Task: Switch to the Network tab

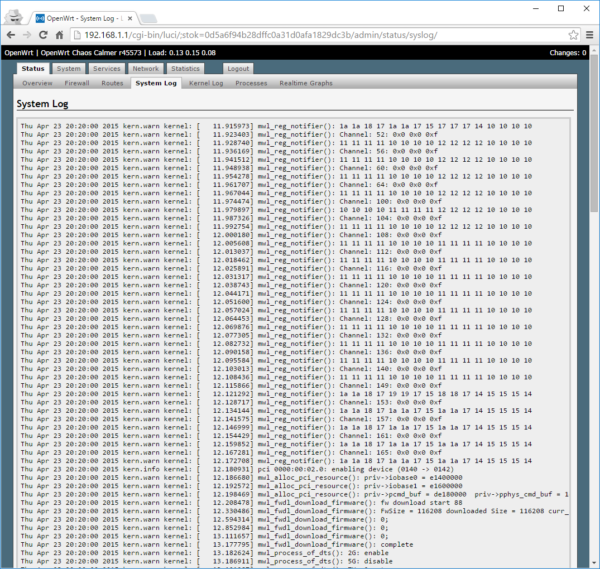Action: pyautogui.click(x=145, y=69)
